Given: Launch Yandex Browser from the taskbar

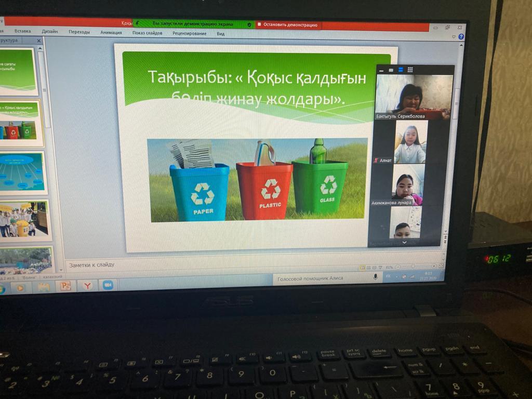Looking at the screenshot, I should [87, 286].
